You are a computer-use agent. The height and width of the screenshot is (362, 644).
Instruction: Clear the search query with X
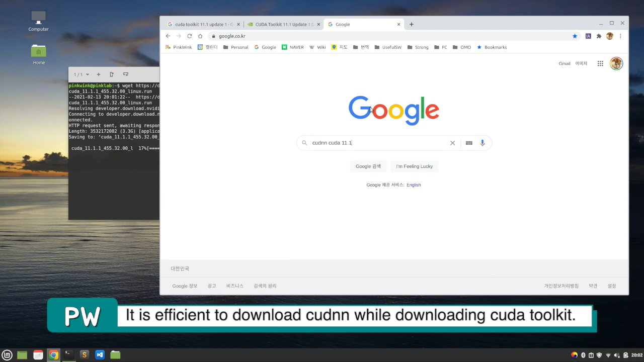[x=452, y=143]
